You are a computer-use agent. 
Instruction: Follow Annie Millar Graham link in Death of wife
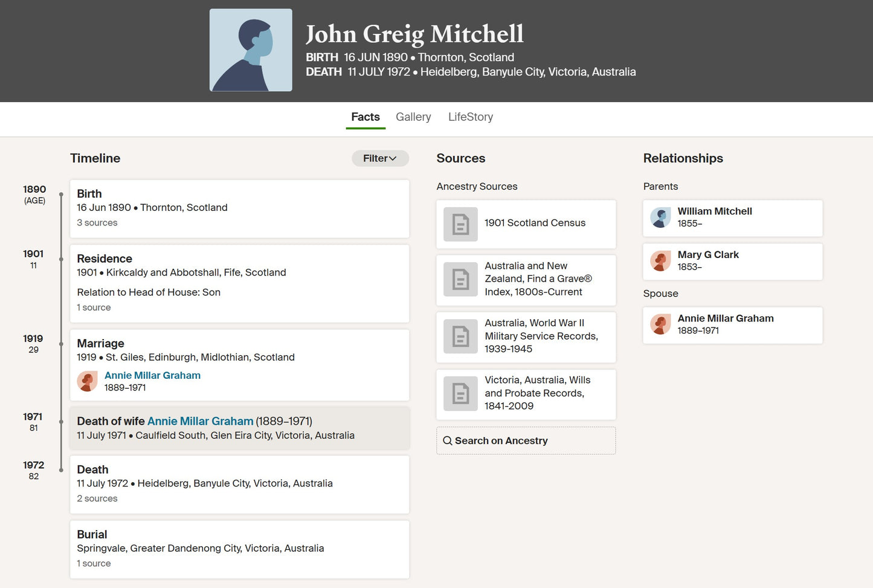point(200,421)
